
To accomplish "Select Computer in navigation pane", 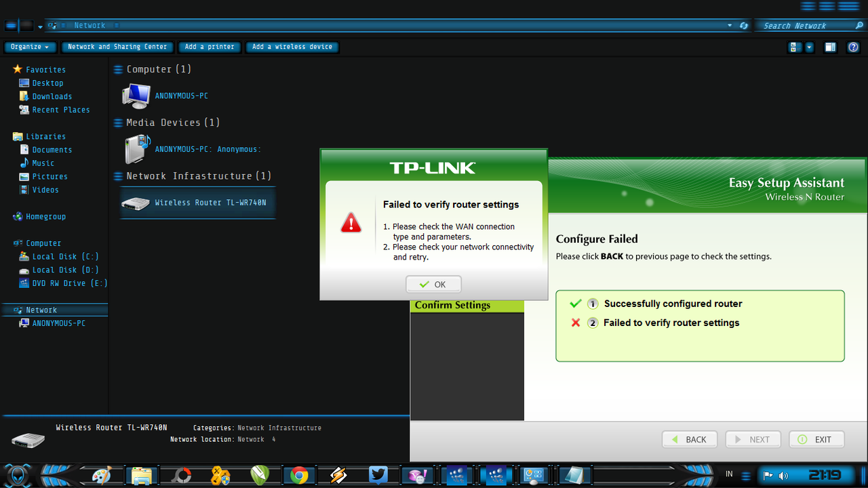I will point(37,243).
